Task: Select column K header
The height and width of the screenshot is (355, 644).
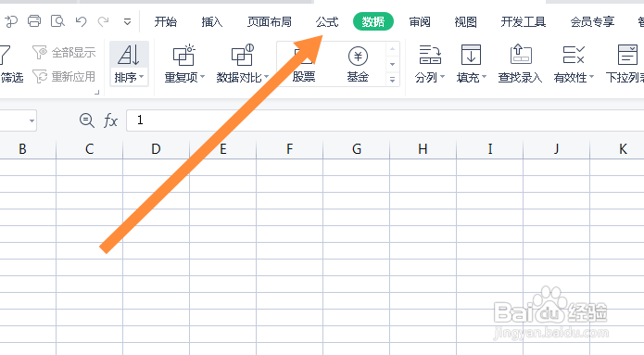Action: (617, 148)
